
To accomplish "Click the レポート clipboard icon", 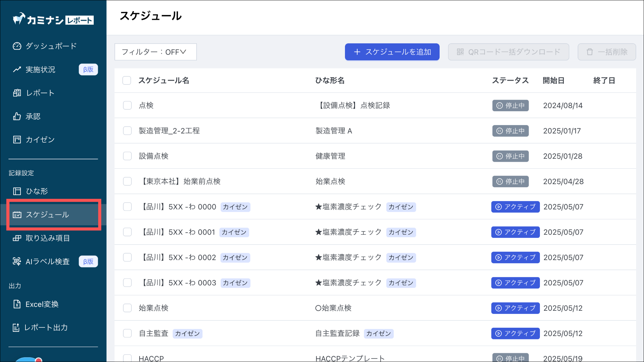I will (17, 93).
